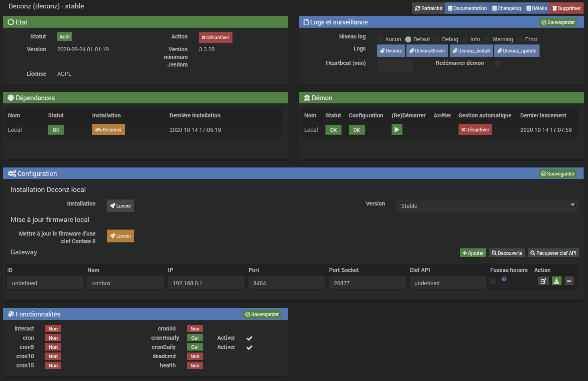Click Relancer dependencies button

tap(109, 130)
